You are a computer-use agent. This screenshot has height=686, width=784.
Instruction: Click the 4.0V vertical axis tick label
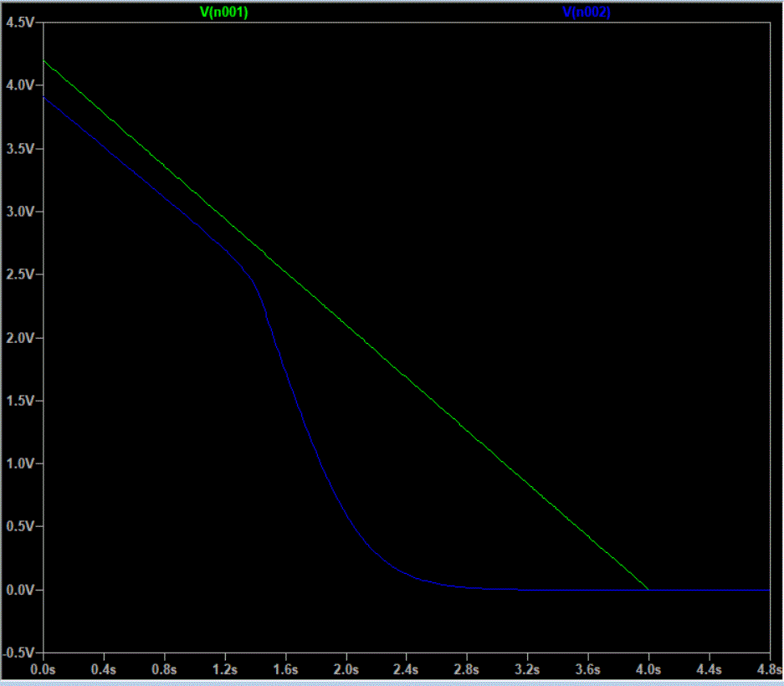[x=19, y=85]
